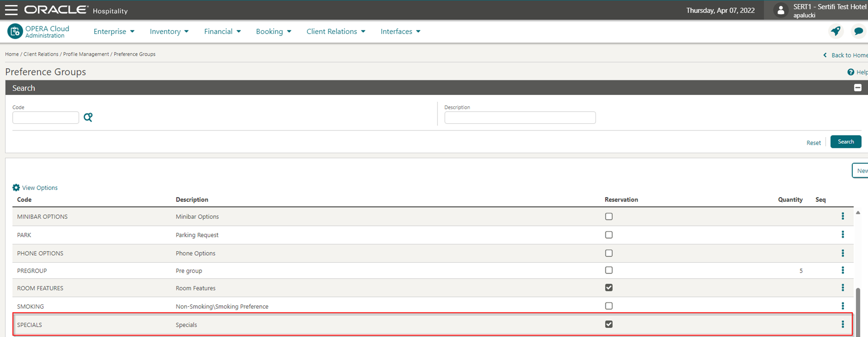Expand the Enterprise dropdown menu
The height and width of the screenshot is (337, 868).
click(114, 31)
